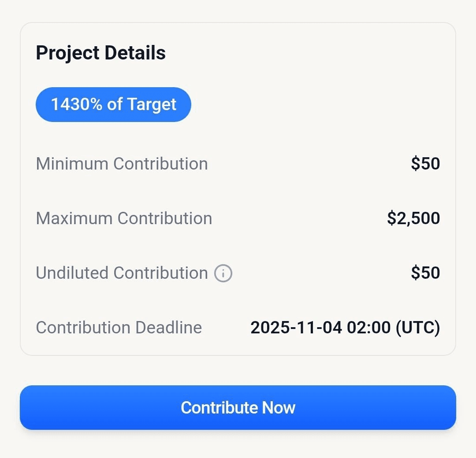This screenshot has height=458, width=476.
Task: Select the Project Details heading
Action: (100, 53)
